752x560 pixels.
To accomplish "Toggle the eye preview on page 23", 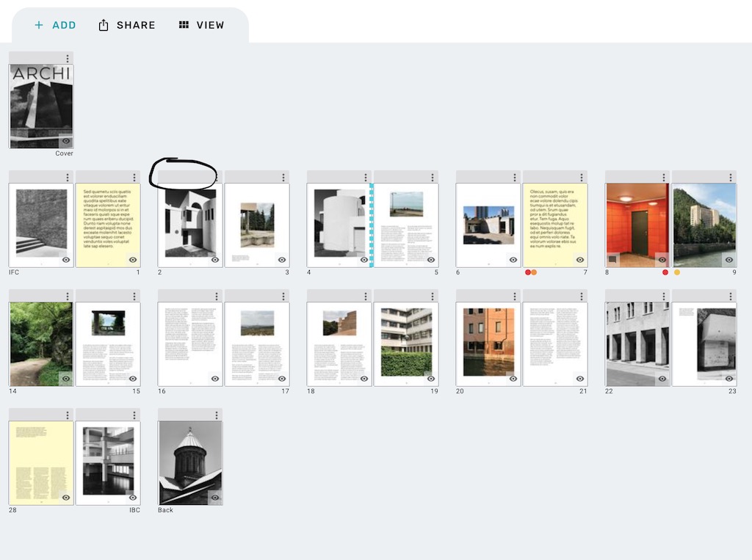I will [x=728, y=379].
